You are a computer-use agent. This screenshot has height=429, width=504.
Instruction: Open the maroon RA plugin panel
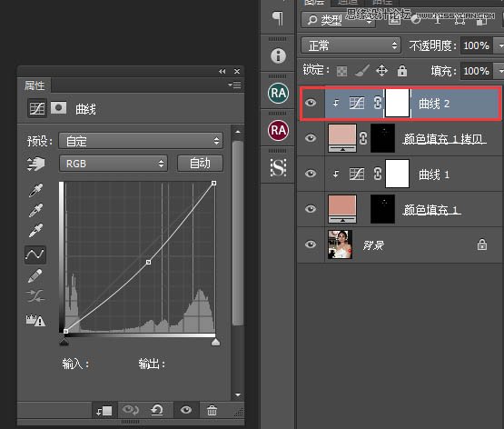(x=278, y=130)
